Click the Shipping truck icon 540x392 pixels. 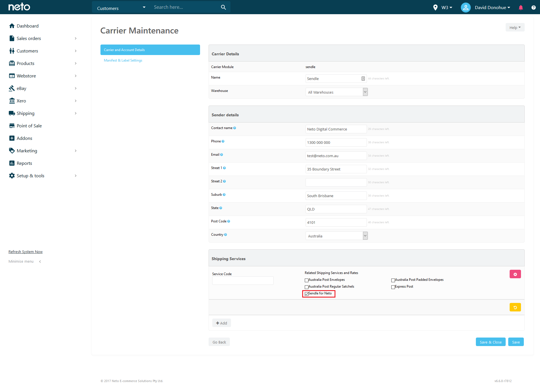click(x=12, y=113)
